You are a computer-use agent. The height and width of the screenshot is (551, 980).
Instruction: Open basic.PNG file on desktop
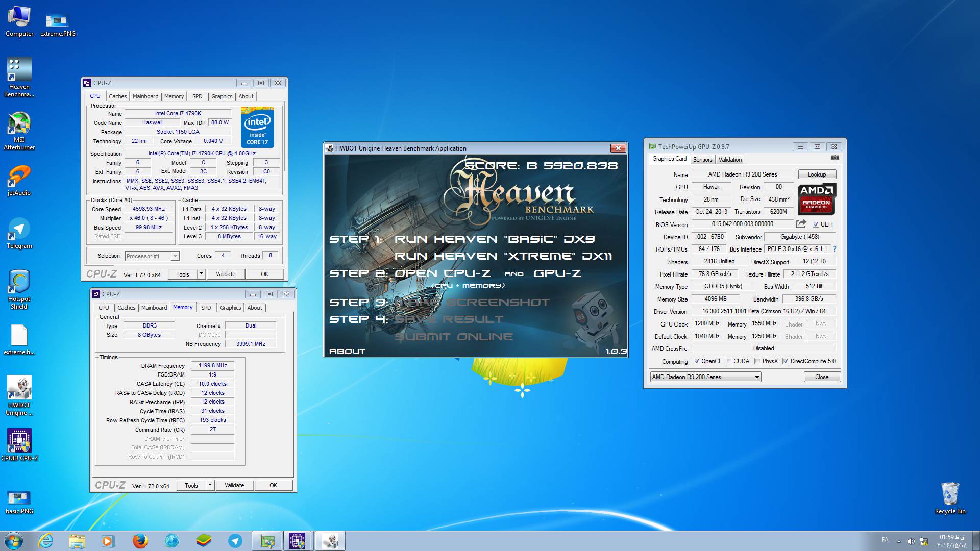click(19, 502)
